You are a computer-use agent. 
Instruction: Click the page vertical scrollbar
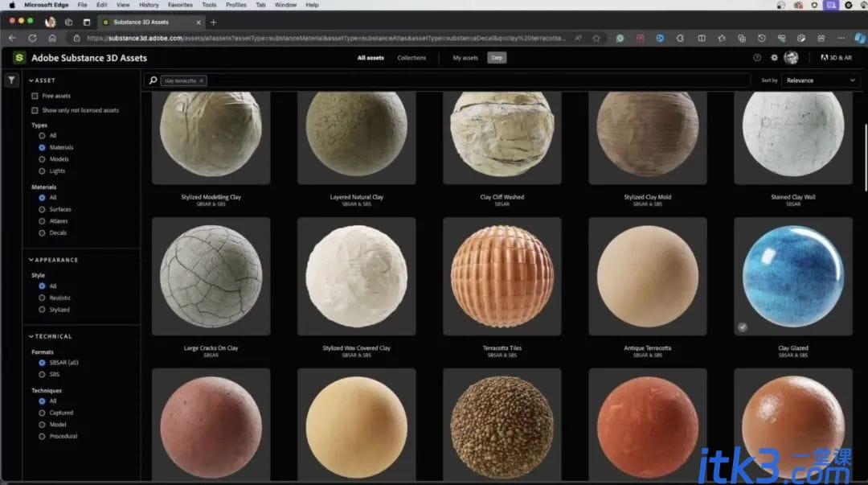866,158
